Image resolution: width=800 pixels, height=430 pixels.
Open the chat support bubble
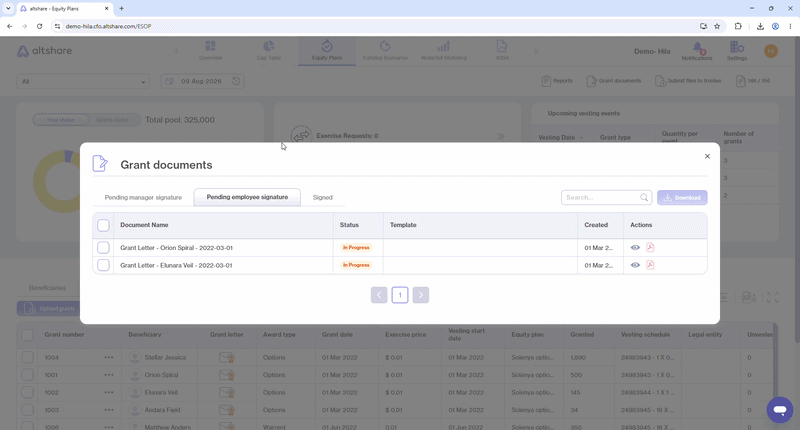[780, 410]
